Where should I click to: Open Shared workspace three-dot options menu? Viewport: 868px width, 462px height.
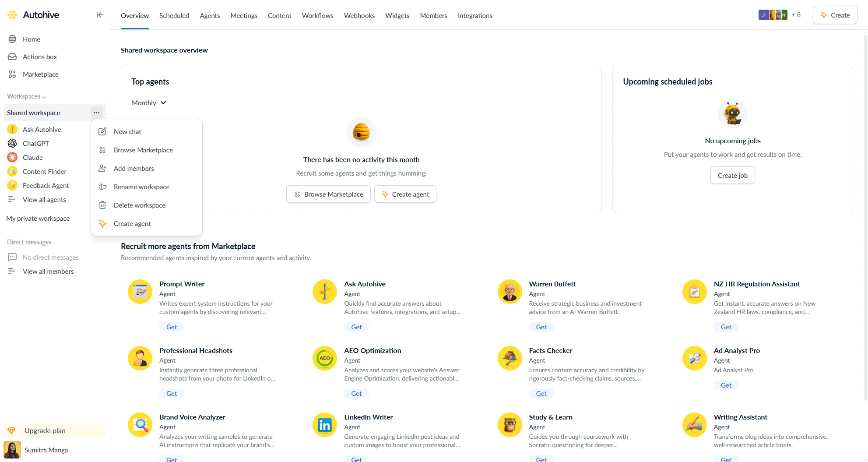[97, 113]
